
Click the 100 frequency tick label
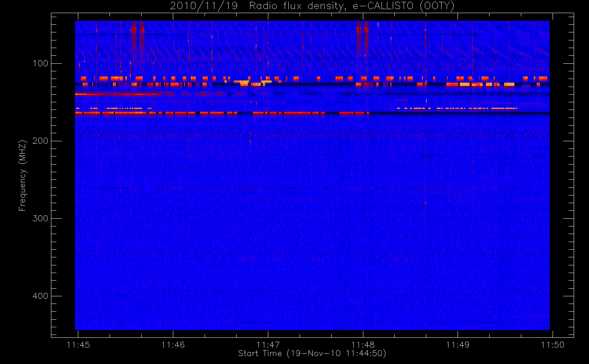pos(40,63)
